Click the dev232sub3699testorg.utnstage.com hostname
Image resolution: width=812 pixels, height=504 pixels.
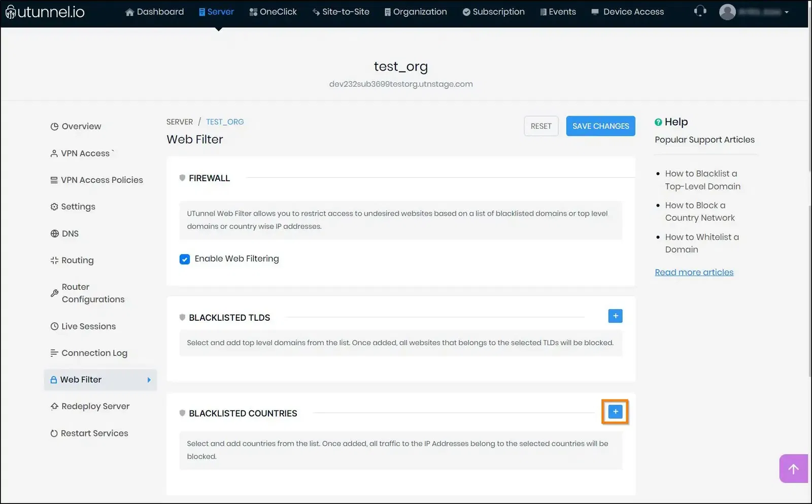[401, 84]
